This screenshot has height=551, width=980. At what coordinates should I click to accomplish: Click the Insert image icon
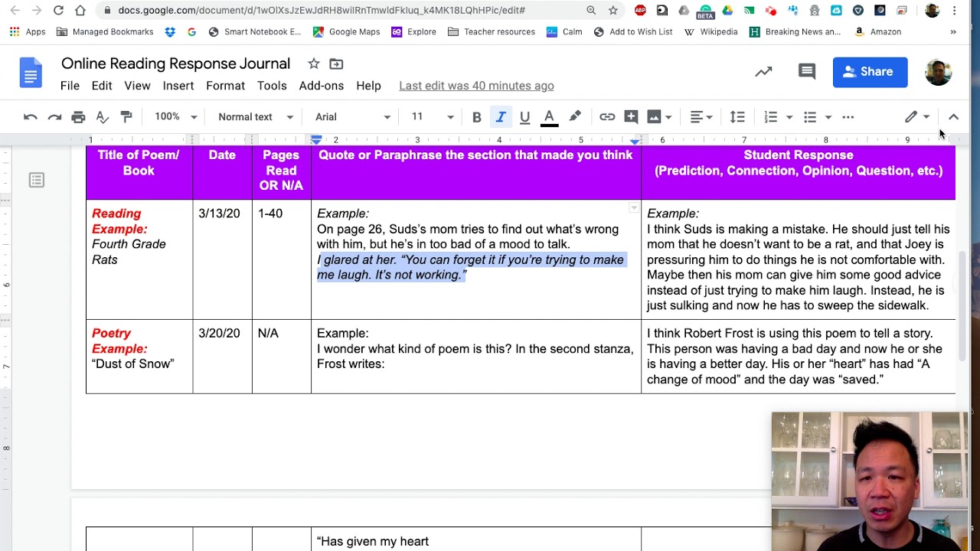pyautogui.click(x=654, y=117)
